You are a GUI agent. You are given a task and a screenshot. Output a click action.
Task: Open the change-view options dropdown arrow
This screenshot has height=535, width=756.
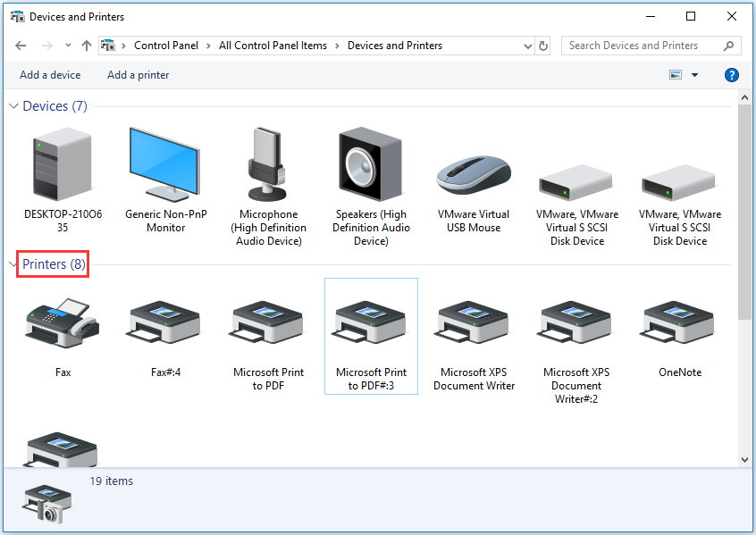(693, 75)
